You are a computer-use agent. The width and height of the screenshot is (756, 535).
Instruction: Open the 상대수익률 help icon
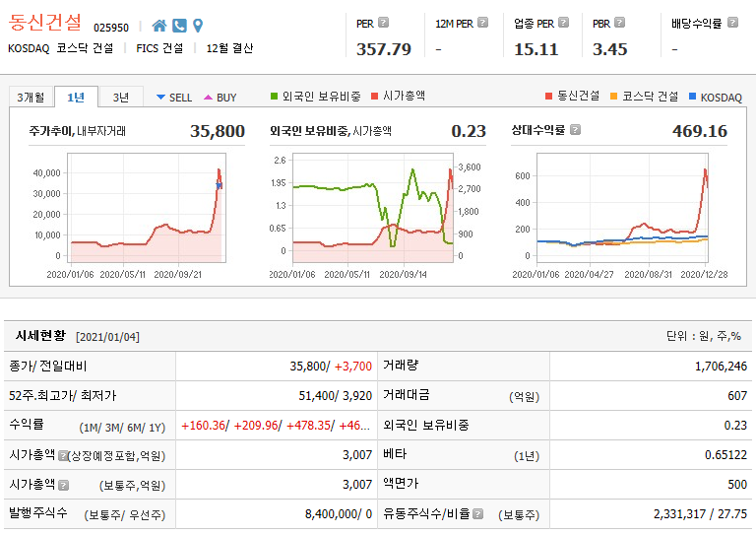tap(575, 130)
